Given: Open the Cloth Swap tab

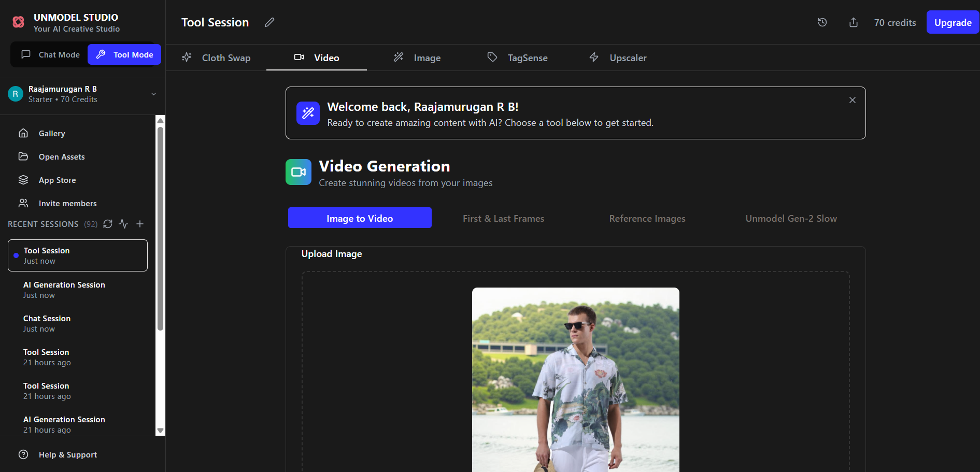Looking at the screenshot, I should [x=216, y=58].
